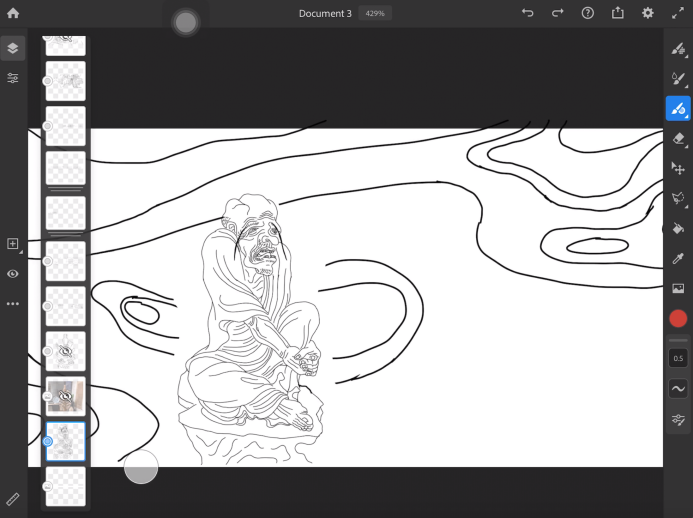The width and height of the screenshot is (693, 518).
Task: Click the Document 3 title
Action: (325, 13)
